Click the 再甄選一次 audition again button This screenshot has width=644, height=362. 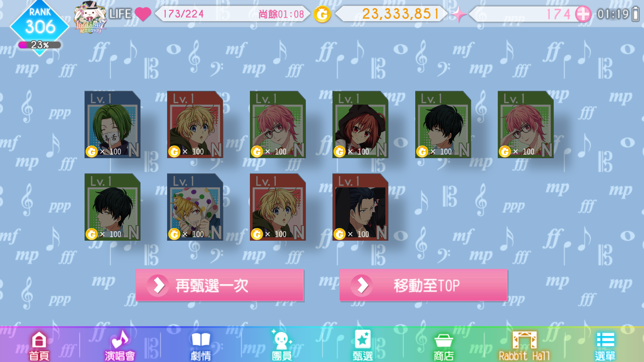220,285
